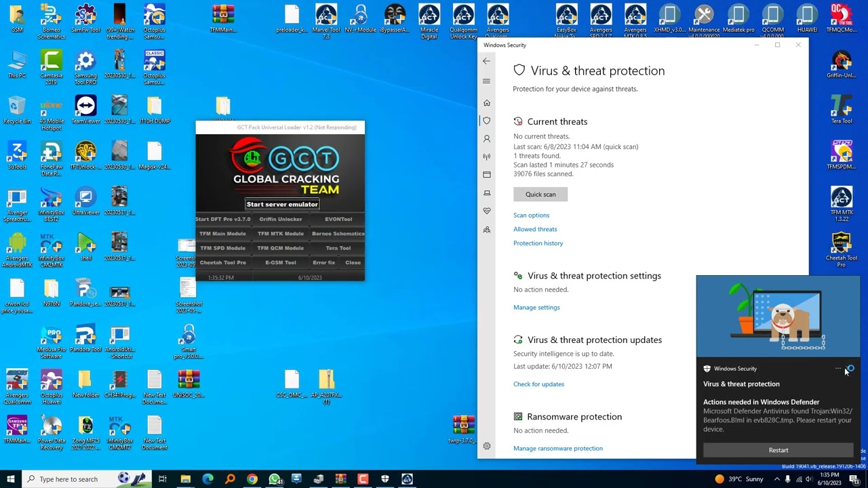Launch Griffin Unlocker from GCT loader
The image size is (868, 488).
(281, 219)
